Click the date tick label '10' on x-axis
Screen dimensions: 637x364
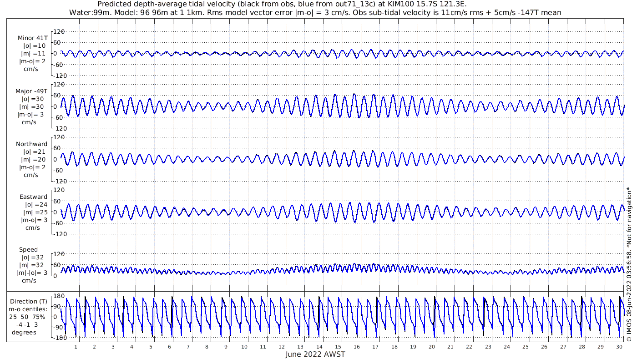[244, 347]
